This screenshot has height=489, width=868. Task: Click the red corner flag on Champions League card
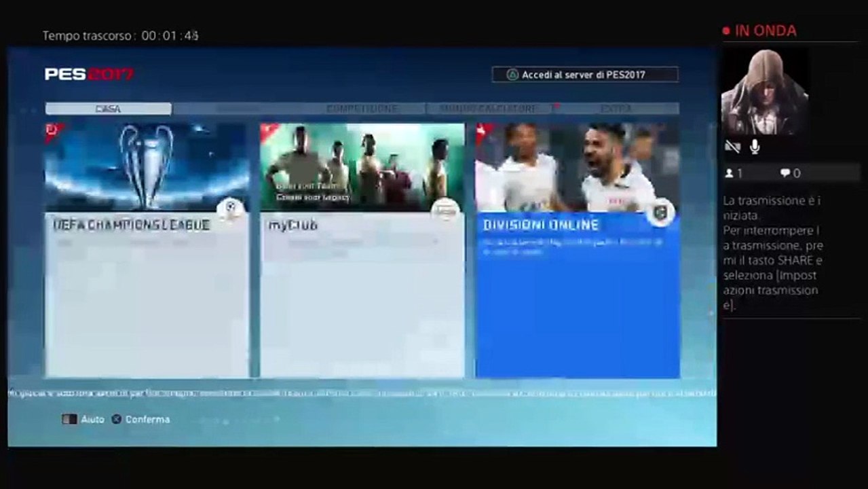point(53,130)
